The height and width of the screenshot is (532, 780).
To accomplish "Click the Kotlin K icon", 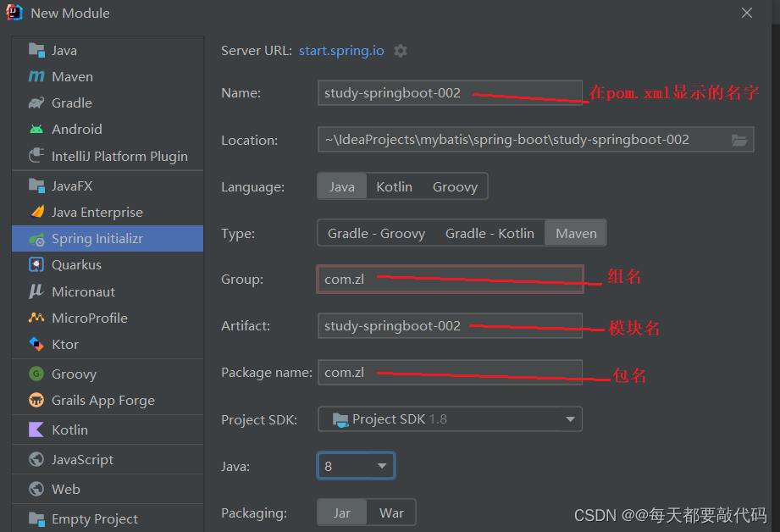I will 36,429.
